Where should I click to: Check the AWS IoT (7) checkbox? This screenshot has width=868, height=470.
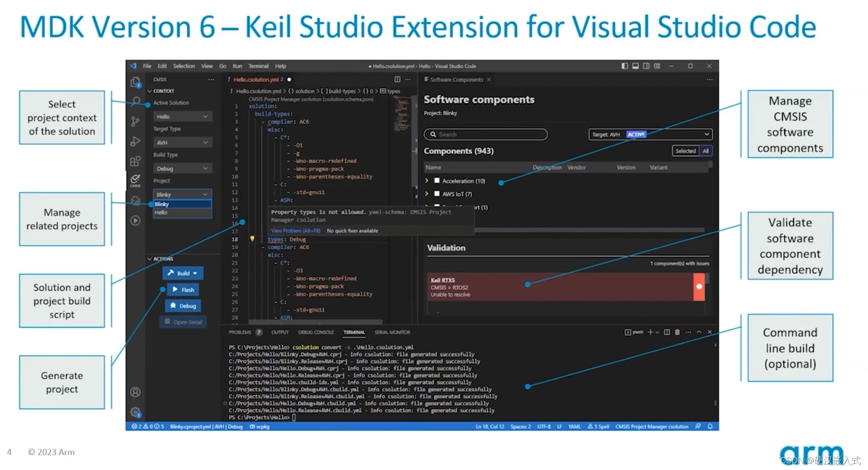[437, 194]
